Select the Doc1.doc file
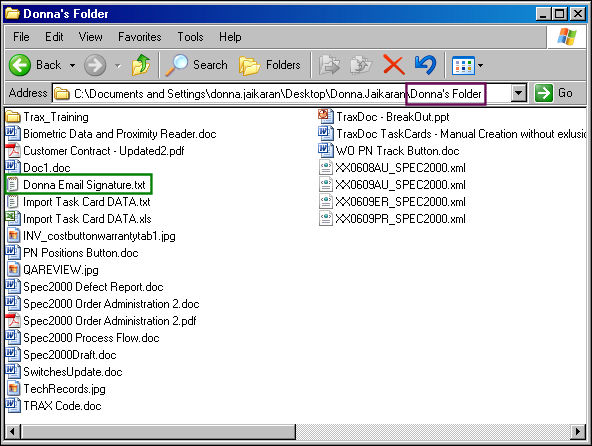This screenshot has width=592, height=446. (38, 168)
